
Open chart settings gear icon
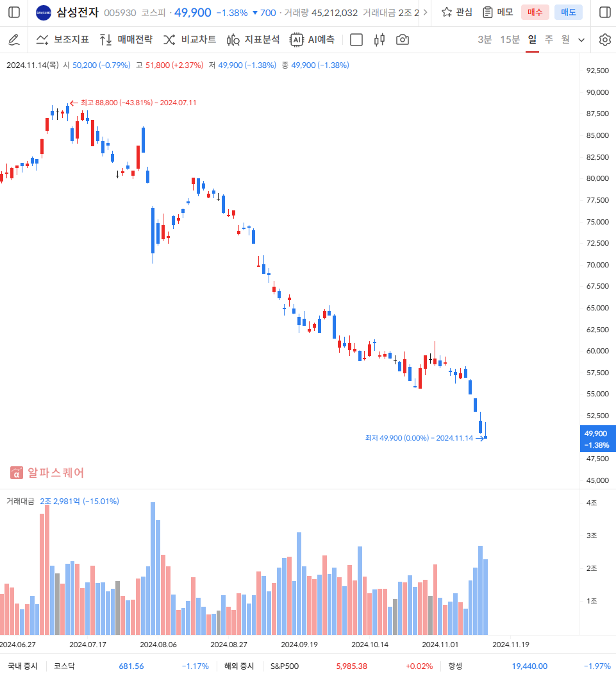[x=604, y=40]
